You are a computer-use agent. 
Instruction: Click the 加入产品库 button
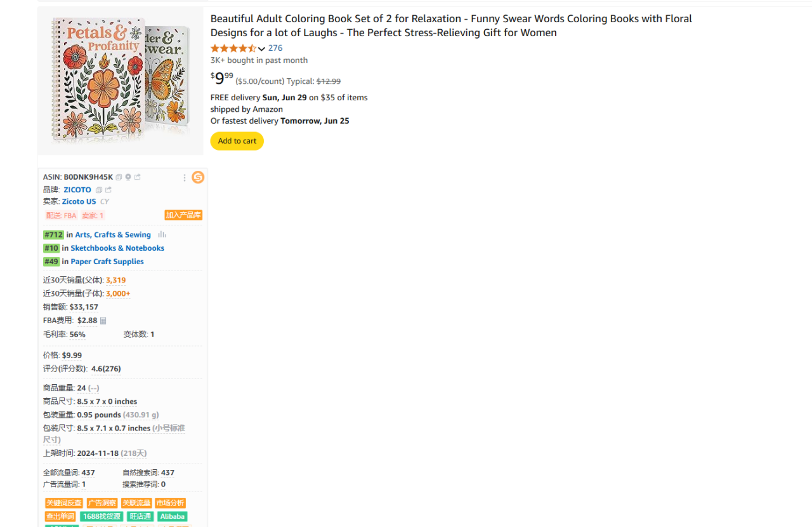point(183,215)
